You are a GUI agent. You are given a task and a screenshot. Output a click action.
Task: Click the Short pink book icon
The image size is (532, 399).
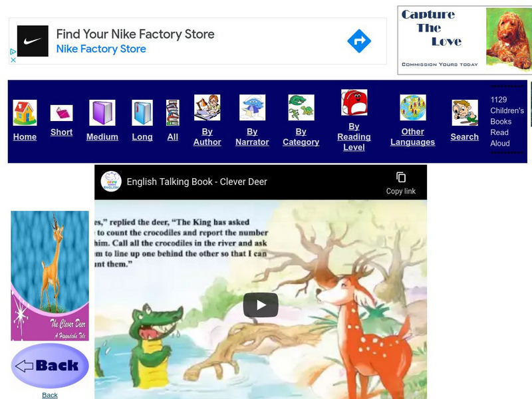click(x=61, y=113)
